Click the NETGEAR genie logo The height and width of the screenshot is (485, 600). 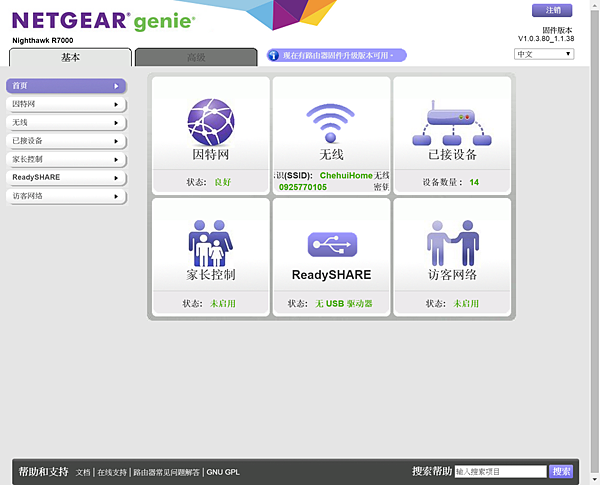(x=104, y=21)
